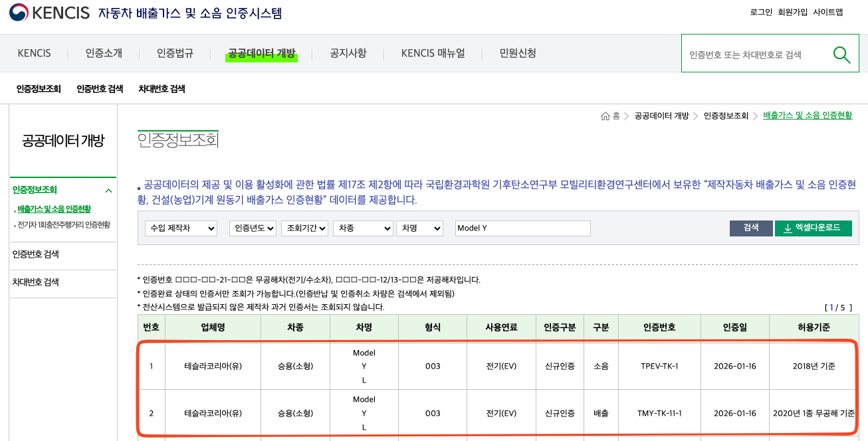Open the 수입 제작차 dropdown
This screenshot has height=441, width=868.
[x=181, y=228]
